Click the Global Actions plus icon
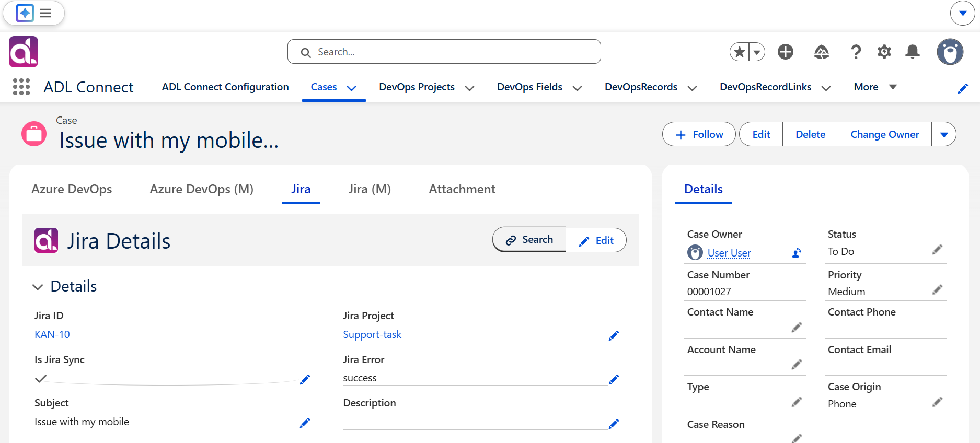 pos(786,52)
